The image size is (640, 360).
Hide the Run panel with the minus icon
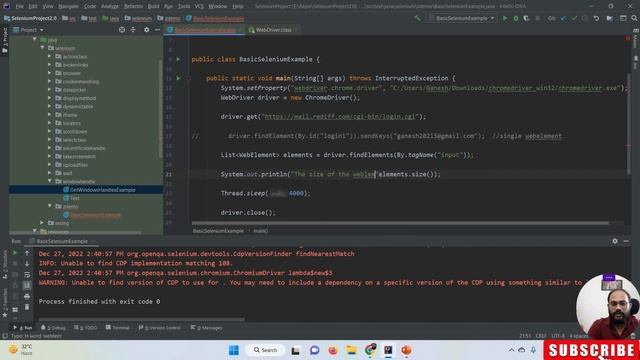coord(626,241)
